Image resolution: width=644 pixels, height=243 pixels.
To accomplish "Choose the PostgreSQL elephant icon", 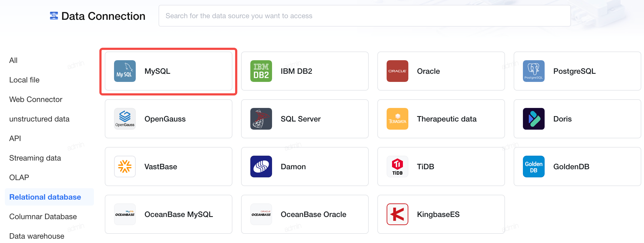I will pyautogui.click(x=534, y=71).
